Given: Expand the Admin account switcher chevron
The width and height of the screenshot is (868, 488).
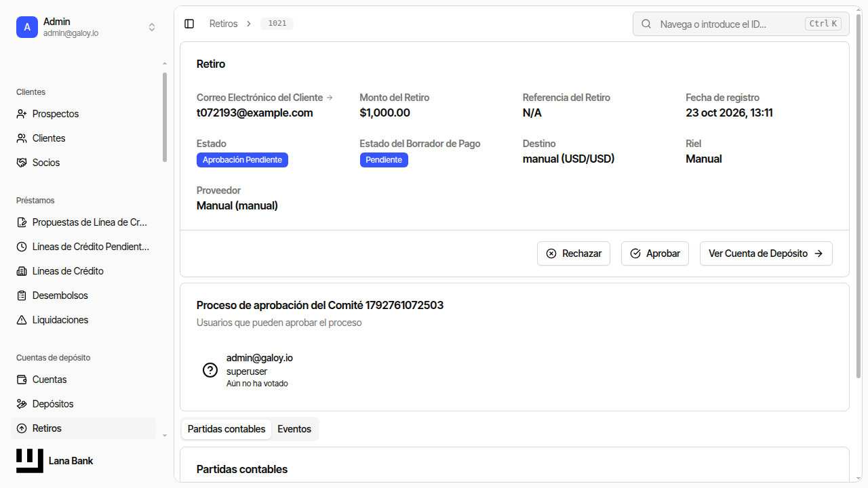Looking at the screenshot, I should pos(152,27).
